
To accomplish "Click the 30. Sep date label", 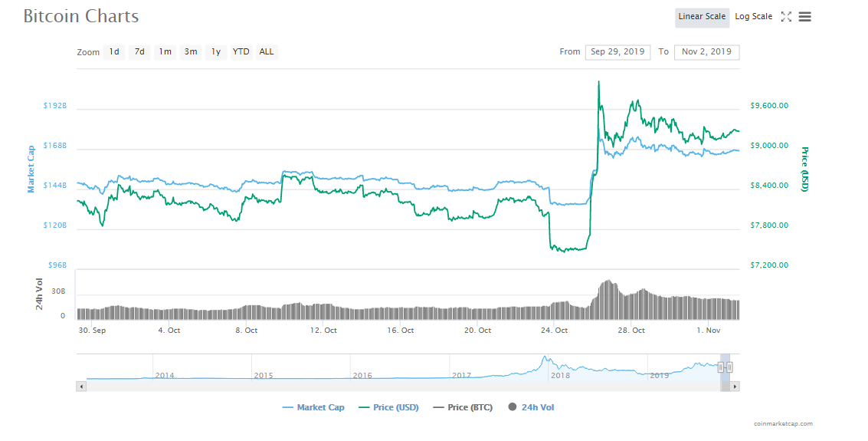I will pyautogui.click(x=92, y=331).
